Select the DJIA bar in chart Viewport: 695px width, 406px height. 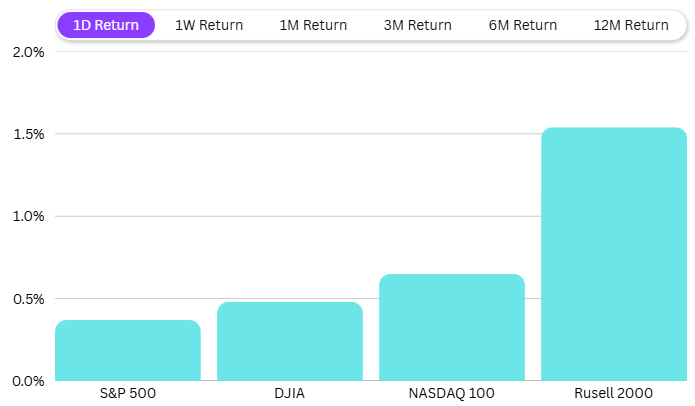point(290,341)
